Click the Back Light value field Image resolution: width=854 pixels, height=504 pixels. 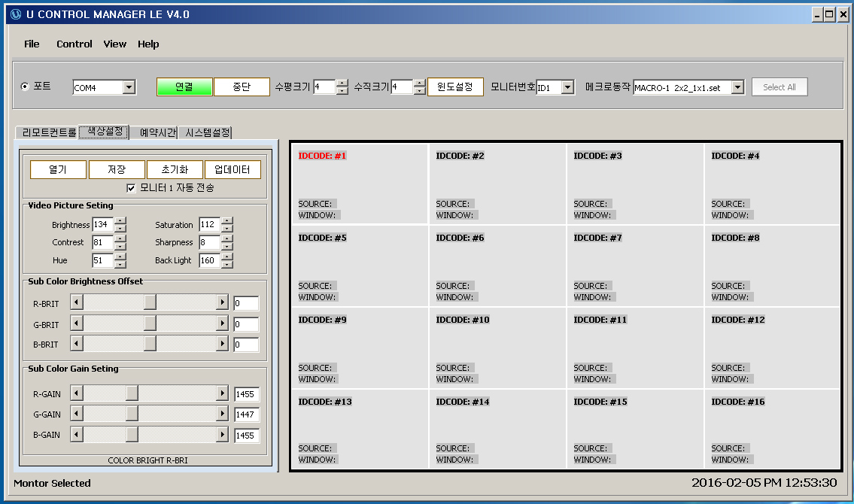coord(210,260)
